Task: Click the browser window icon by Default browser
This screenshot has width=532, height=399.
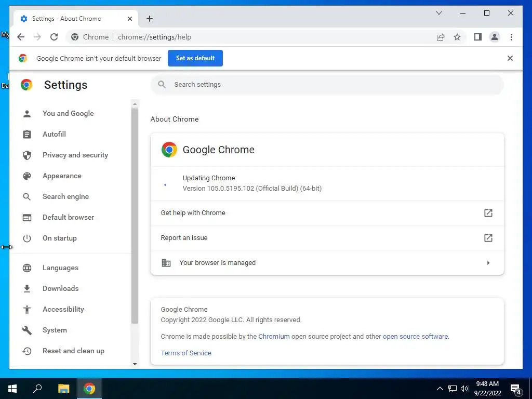Action: click(x=27, y=218)
